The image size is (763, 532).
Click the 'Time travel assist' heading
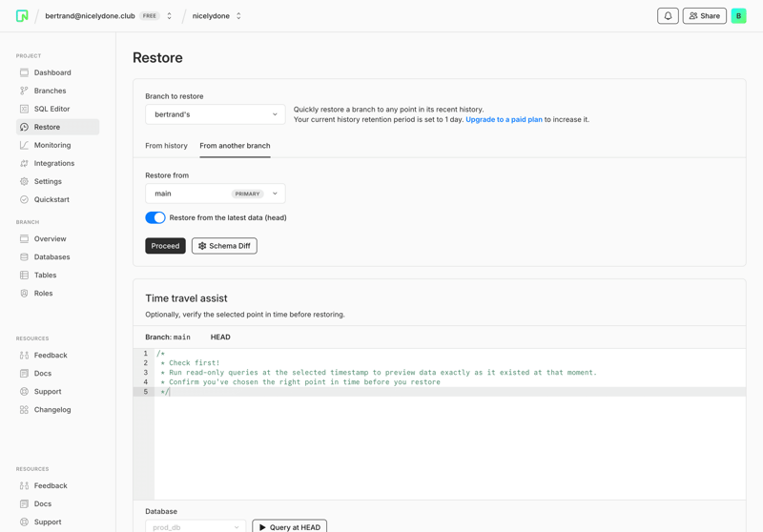coord(186,298)
